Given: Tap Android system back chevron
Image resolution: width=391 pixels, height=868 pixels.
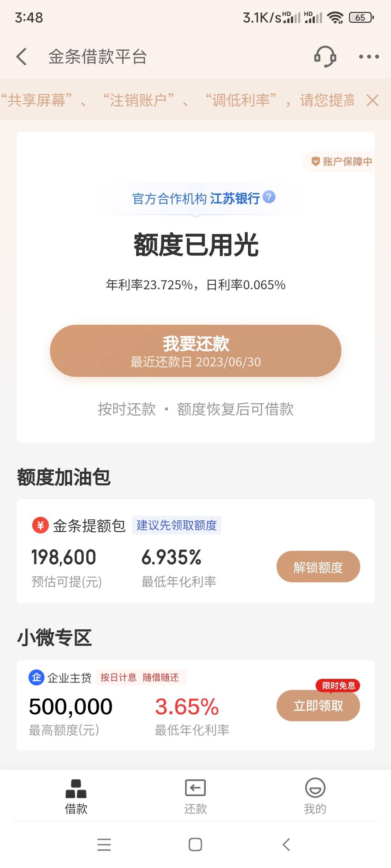Looking at the screenshot, I should [x=286, y=845].
